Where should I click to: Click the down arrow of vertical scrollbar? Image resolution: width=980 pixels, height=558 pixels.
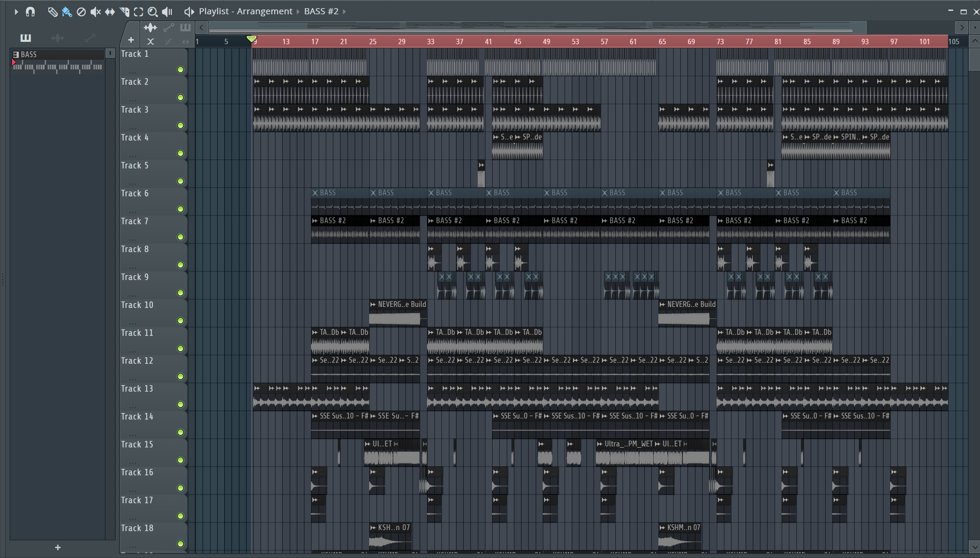pos(974,546)
